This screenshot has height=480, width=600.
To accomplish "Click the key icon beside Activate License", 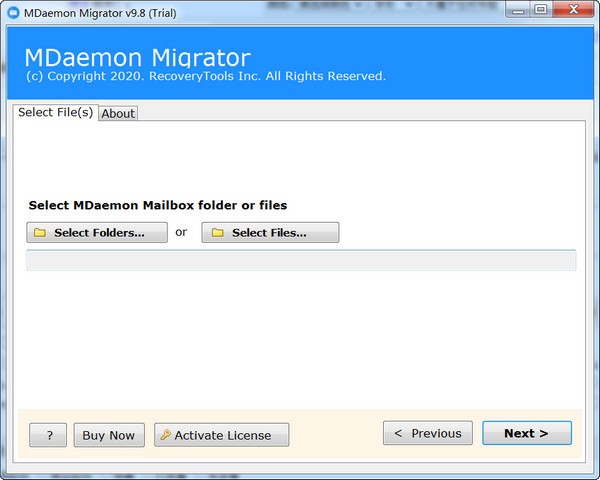I will (x=164, y=435).
